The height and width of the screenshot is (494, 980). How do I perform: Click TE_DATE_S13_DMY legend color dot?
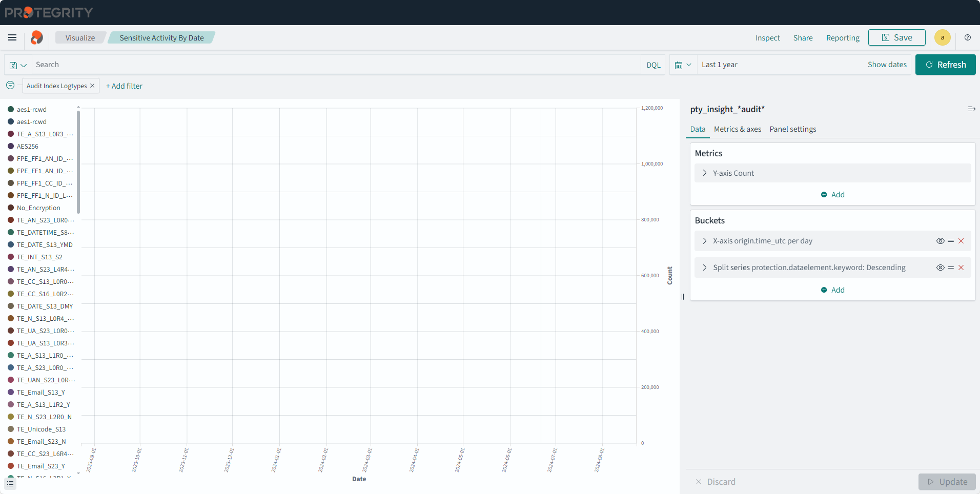(11, 306)
